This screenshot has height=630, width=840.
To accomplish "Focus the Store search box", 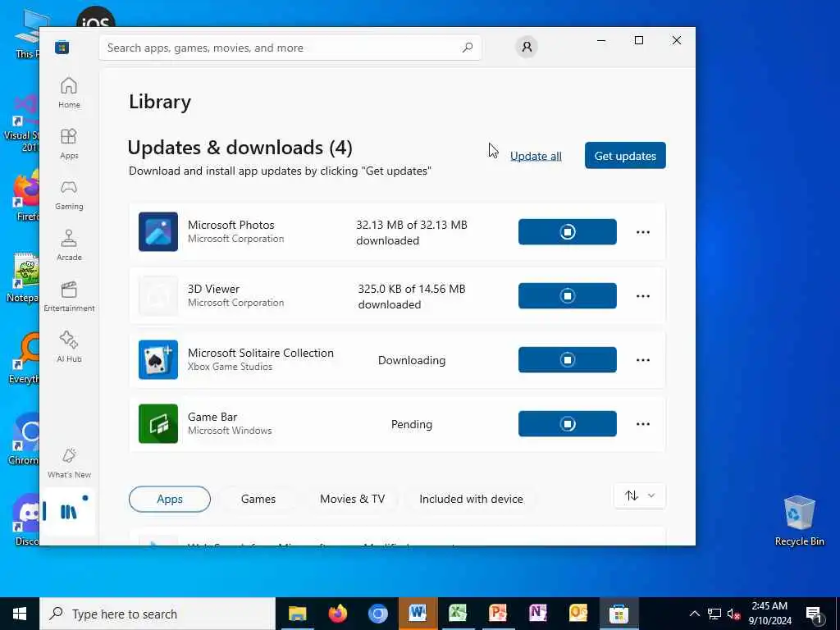I will pos(290,48).
